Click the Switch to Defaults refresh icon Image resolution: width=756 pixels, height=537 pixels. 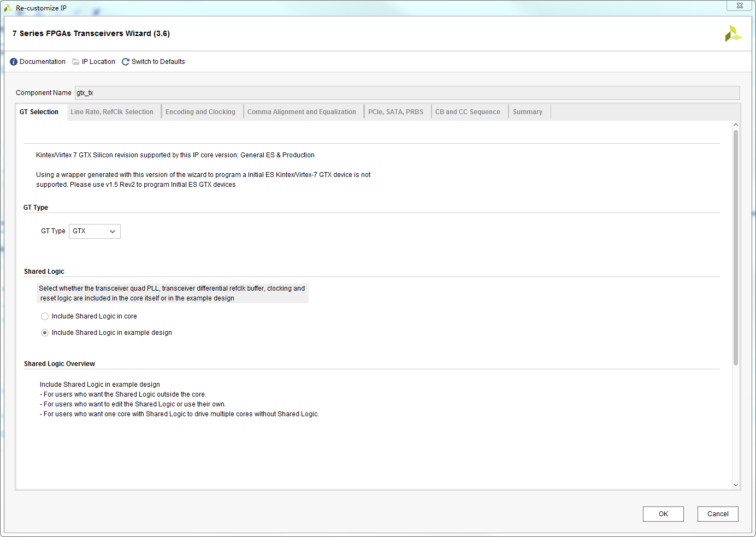tap(126, 62)
